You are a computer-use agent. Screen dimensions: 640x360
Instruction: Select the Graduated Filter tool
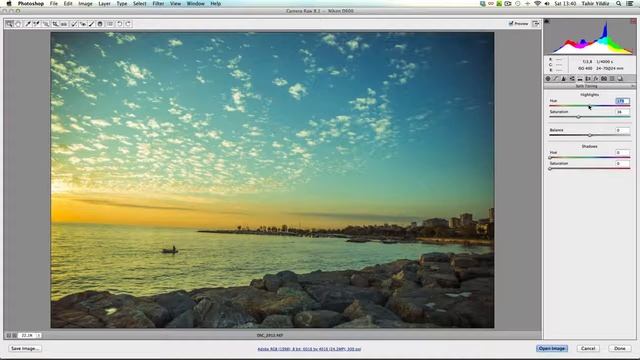tap(100, 24)
